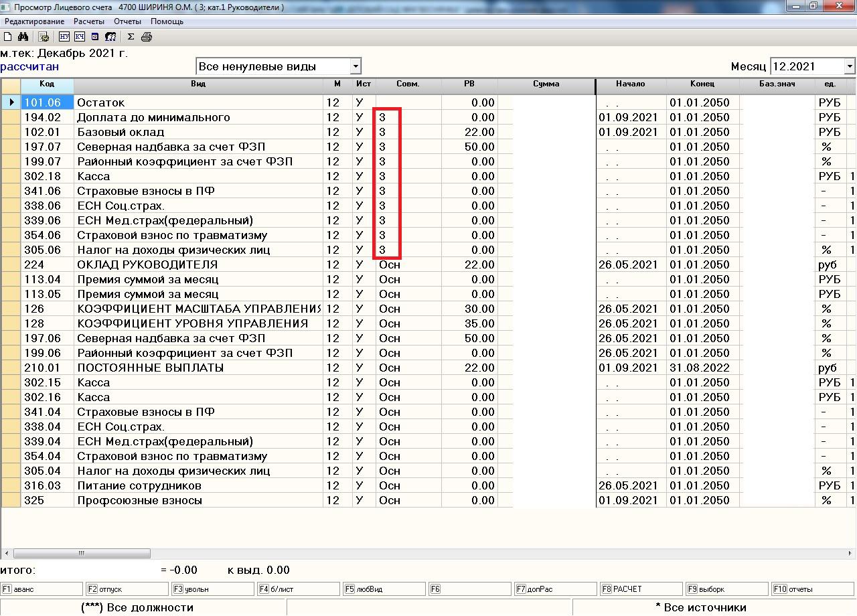Click the РВ column header
The height and width of the screenshot is (616, 857).
coord(469,86)
